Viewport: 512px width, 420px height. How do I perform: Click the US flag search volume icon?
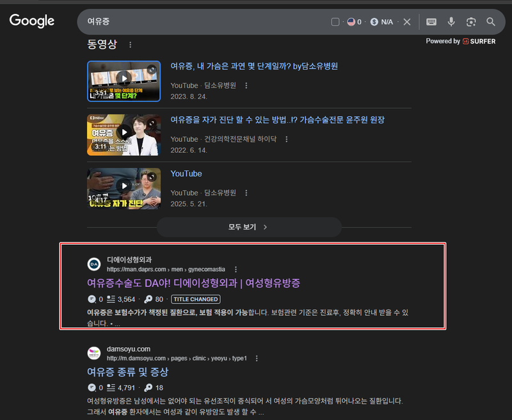(351, 22)
